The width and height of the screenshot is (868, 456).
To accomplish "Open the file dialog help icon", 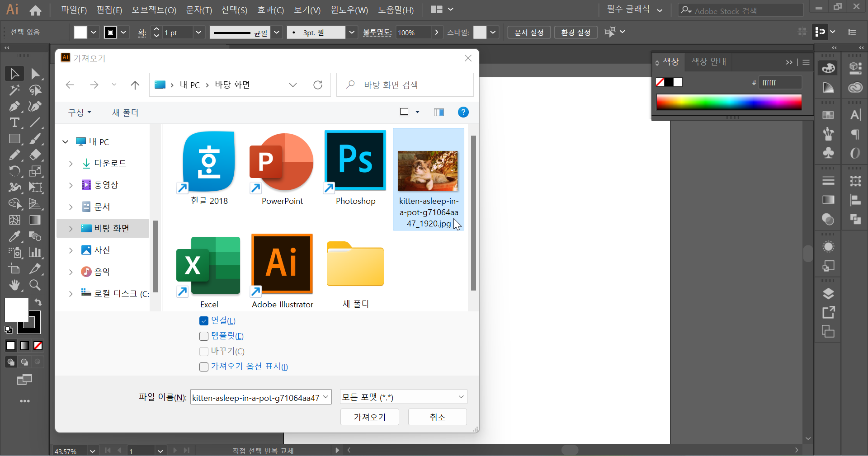I will pos(463,112).
